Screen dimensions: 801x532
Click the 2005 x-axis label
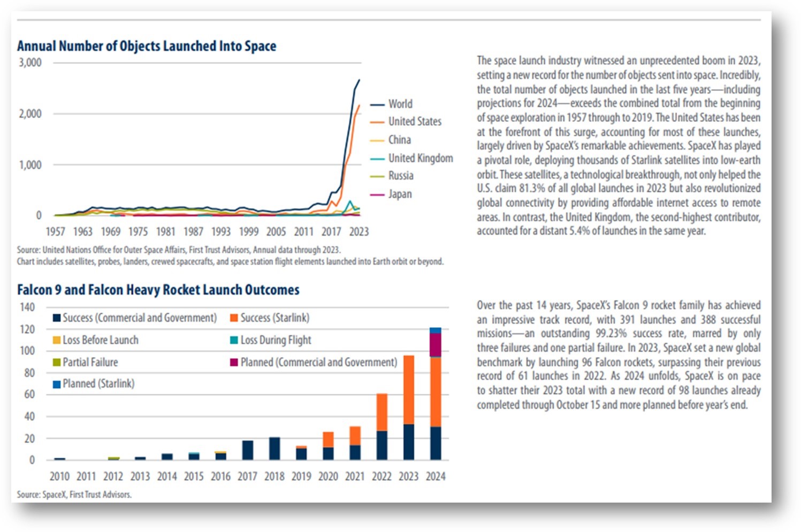pyautogui.click(x=276, y=232)
